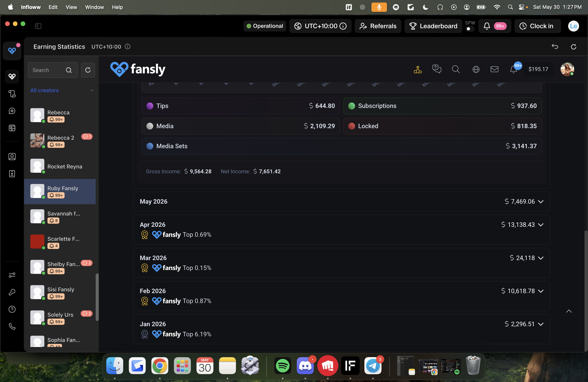Click the purple Tips color dot
Screen dimensions: 588x382
150,106
